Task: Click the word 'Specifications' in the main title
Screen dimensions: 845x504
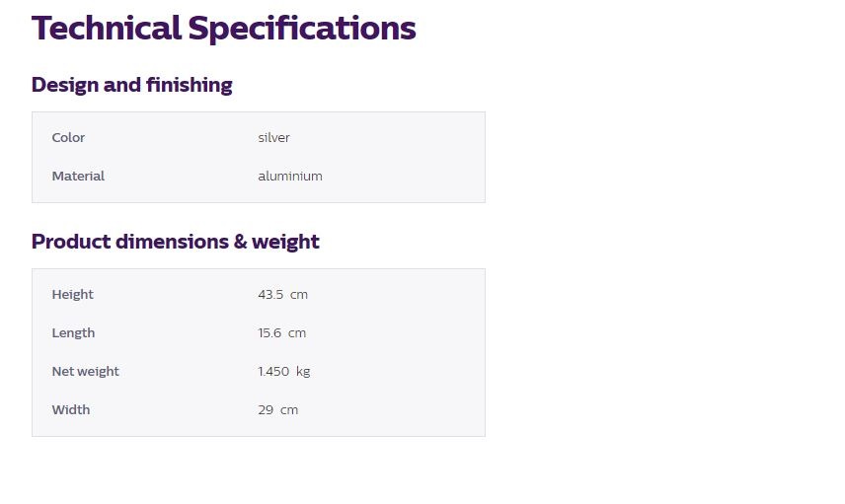Action: pyautogui.click(x=302, y=29)
